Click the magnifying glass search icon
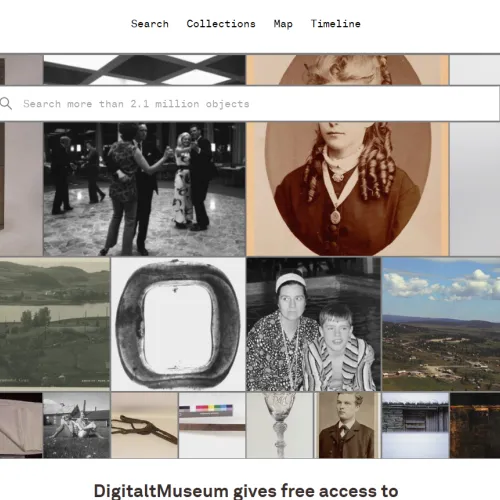This screenshot has width=500, height=500. click(6, 104)
